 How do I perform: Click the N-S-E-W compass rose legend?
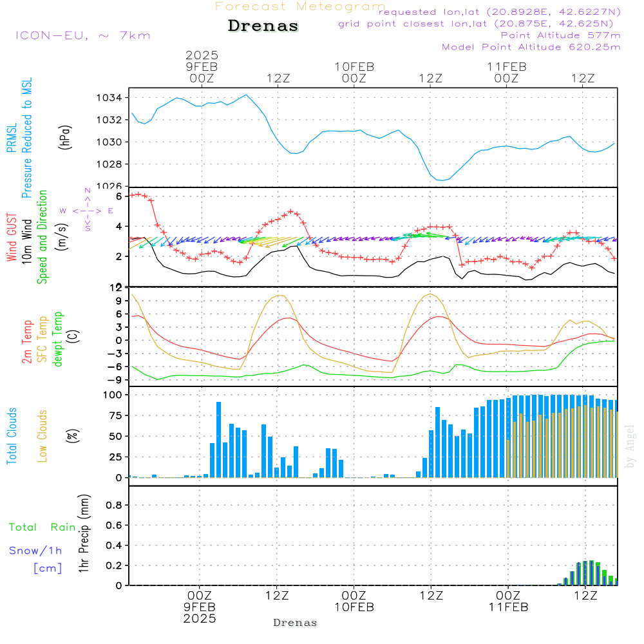point(87,209)
